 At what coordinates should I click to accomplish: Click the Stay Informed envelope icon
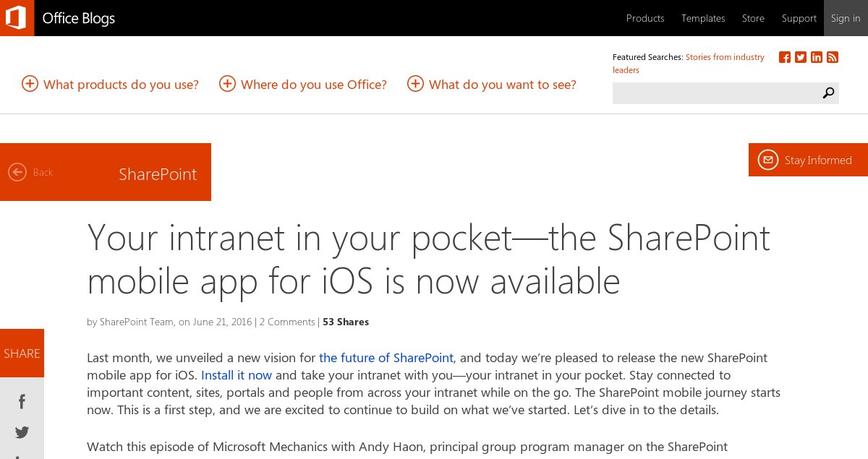768,160
